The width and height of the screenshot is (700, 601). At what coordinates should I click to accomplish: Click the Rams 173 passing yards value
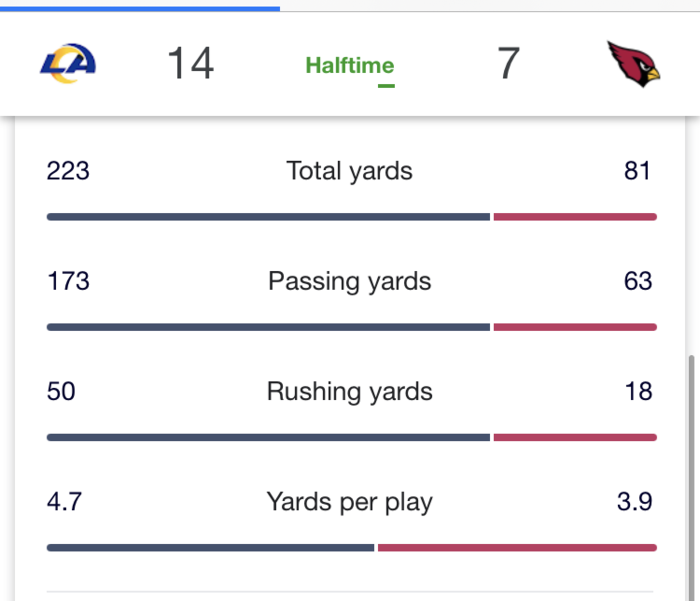coord(68,281)
